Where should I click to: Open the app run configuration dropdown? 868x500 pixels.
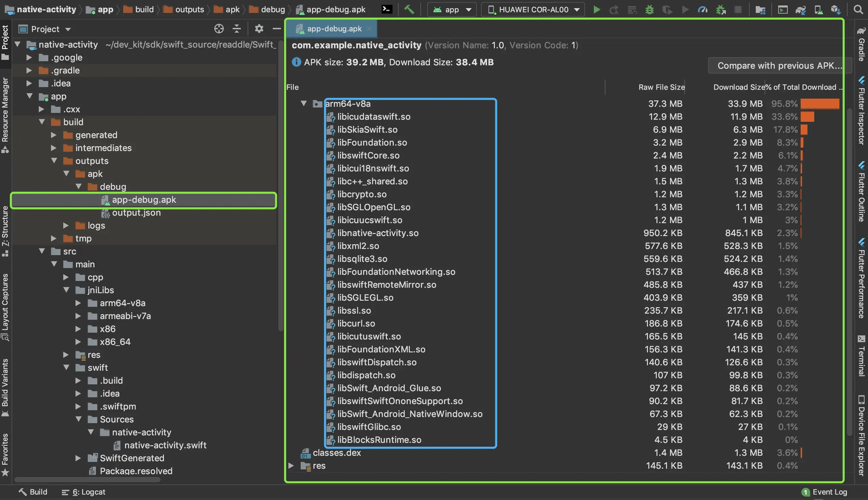coord(451,9)
